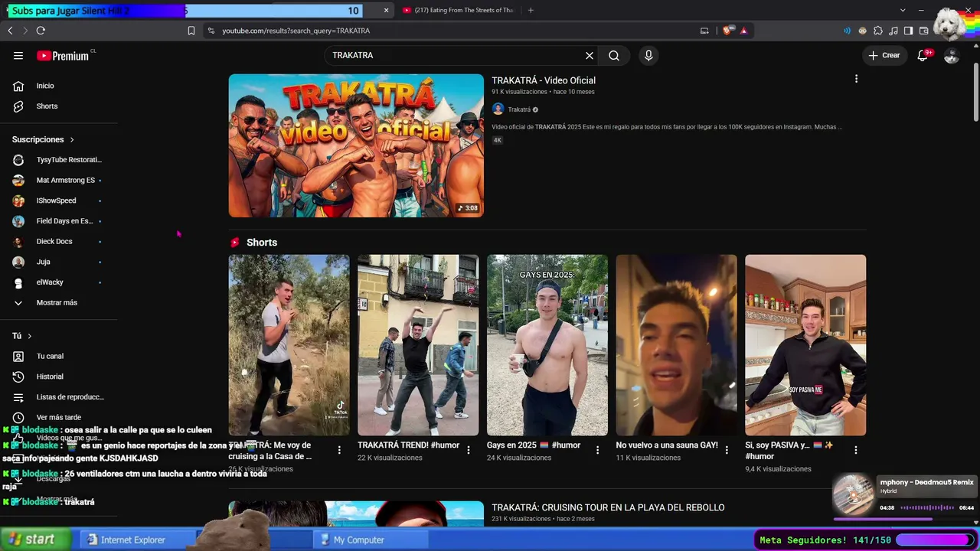Open Brave Shields icon
980x551 pixels.
pos(727,31)
